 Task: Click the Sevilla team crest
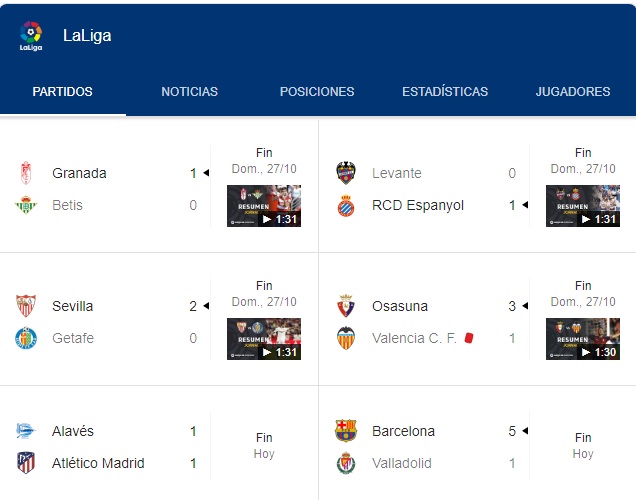click(26, 306)
